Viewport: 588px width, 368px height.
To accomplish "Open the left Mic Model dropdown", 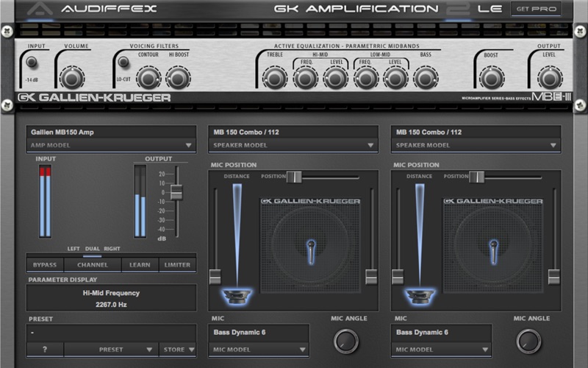I will pyautogui.click(x=259, y=350).
